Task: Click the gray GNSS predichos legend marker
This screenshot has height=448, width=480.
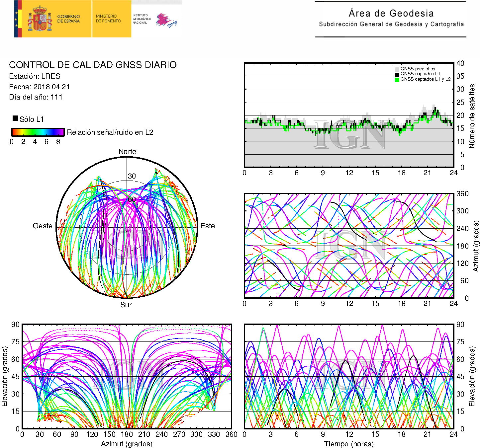Action: click(x=397, y=69)
